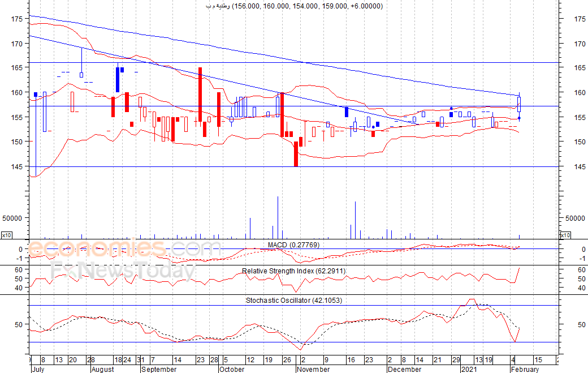Click the date 31 on the time axis
588x373 pixels.
[x=141, y=360]
